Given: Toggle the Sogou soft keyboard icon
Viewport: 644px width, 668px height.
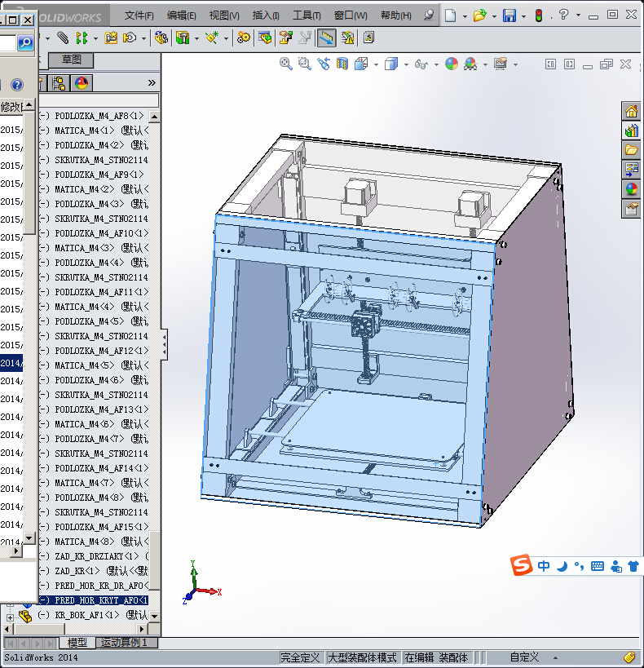Looking at the screenshot, I should [x=598, y=566].
